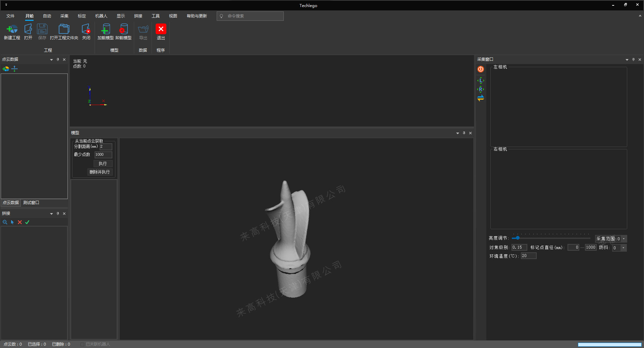This screenshot has height=348, width=644.
Task: Open the 点云数据 panel options arrow
Action: [x=51, y=60]
